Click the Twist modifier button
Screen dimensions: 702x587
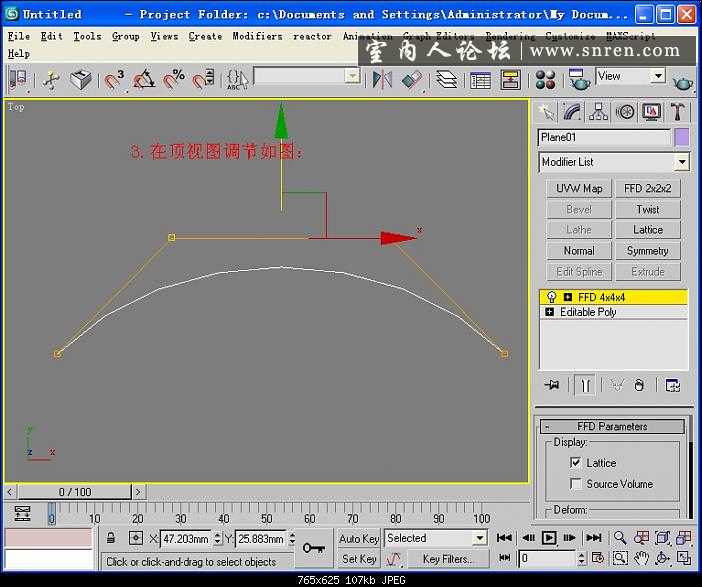pyautogui.click(x=648, y=209)
